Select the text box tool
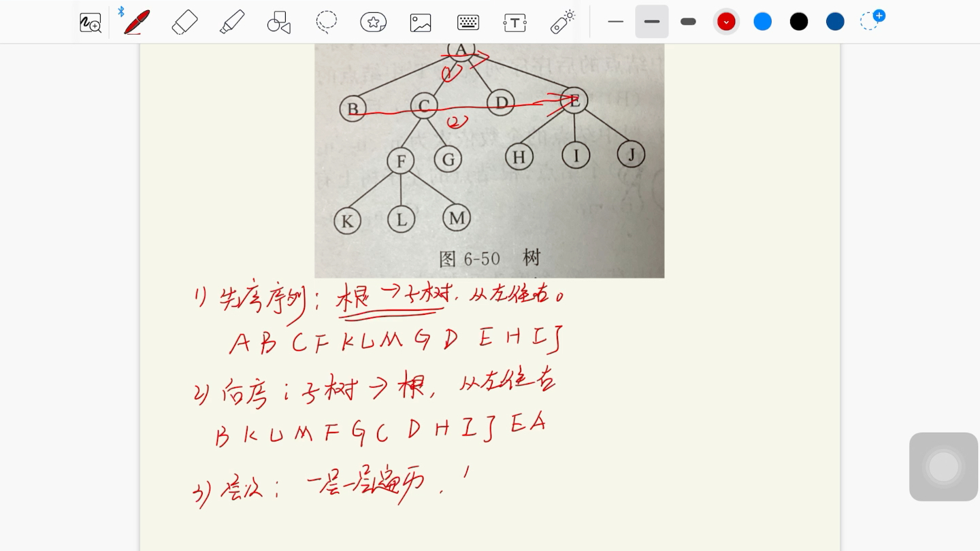Screen dimensions: 980x551 pos(514,21)
